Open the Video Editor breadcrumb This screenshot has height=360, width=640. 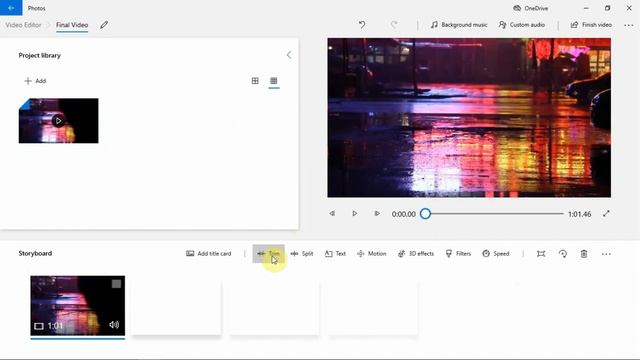click(23, 25)
